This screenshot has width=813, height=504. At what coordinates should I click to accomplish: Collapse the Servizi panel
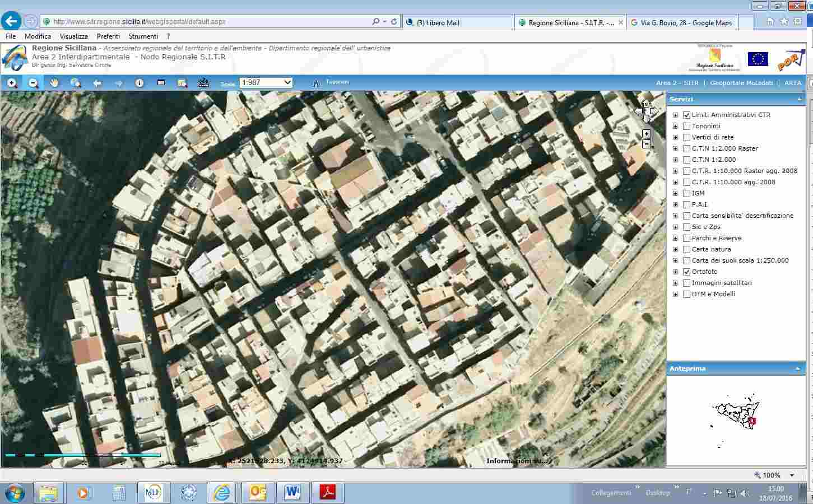point(800,99)
